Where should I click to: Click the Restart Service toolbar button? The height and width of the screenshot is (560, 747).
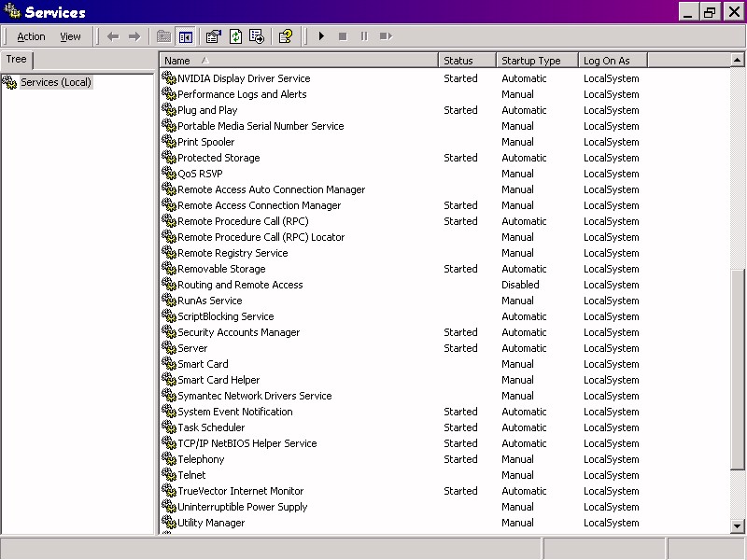(x=386, y=36)
